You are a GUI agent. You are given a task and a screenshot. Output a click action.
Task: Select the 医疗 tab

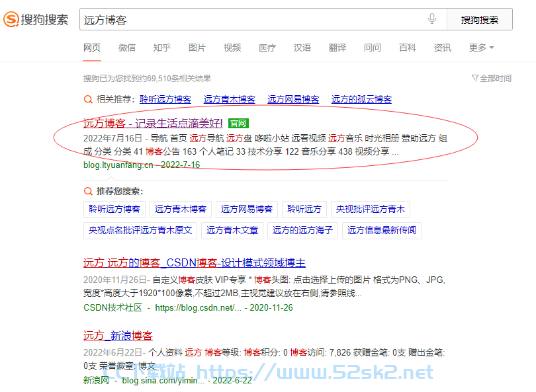point(267,48)
